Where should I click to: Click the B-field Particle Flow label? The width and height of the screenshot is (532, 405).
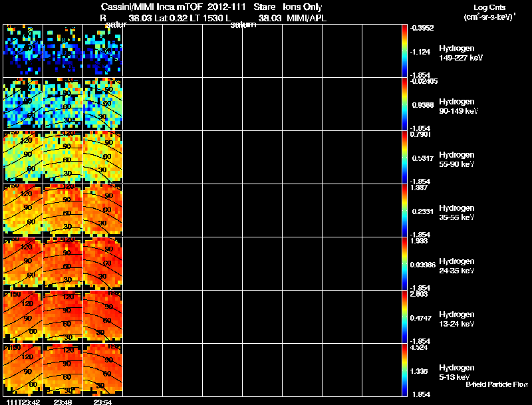497,384
